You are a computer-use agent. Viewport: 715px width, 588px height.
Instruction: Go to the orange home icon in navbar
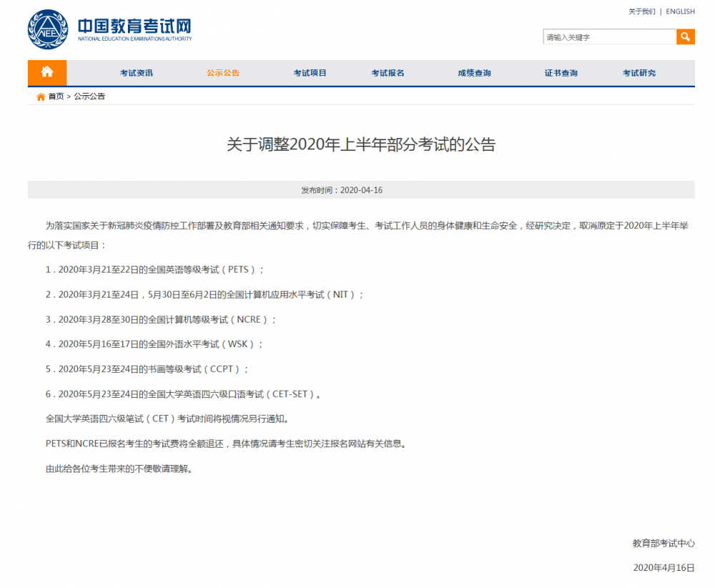pyautogui.click(x=47, y=72)
